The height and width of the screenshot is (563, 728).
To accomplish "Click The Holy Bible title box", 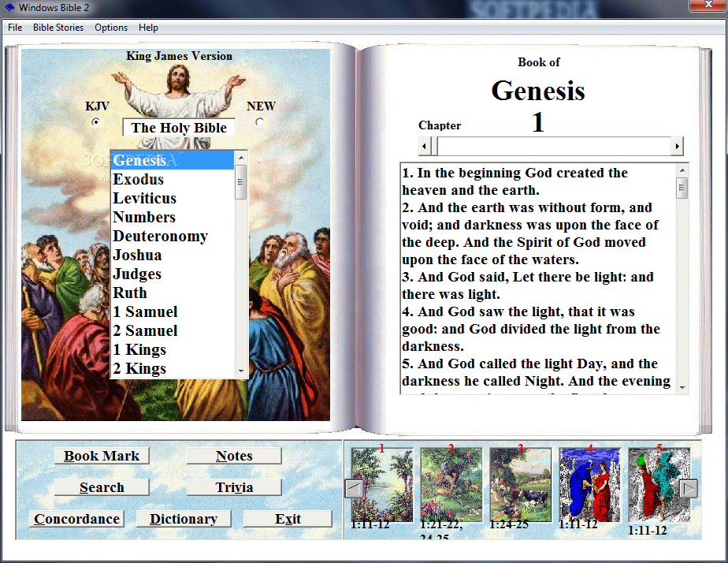I will pos(179,128).
